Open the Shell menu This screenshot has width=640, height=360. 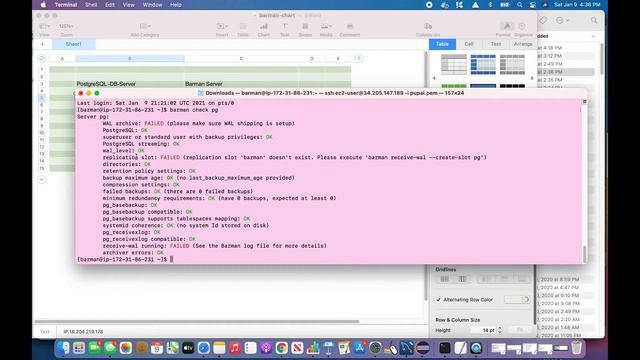click(x=91, y=5)
